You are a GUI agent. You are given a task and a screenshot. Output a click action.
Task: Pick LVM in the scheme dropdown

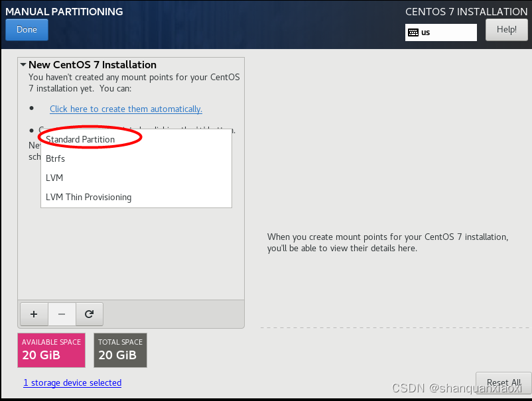click(x=136, y=178)
